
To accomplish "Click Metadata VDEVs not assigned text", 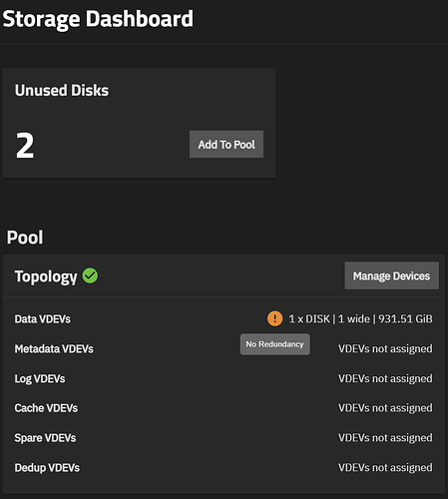I will click(x=385, y=348).
